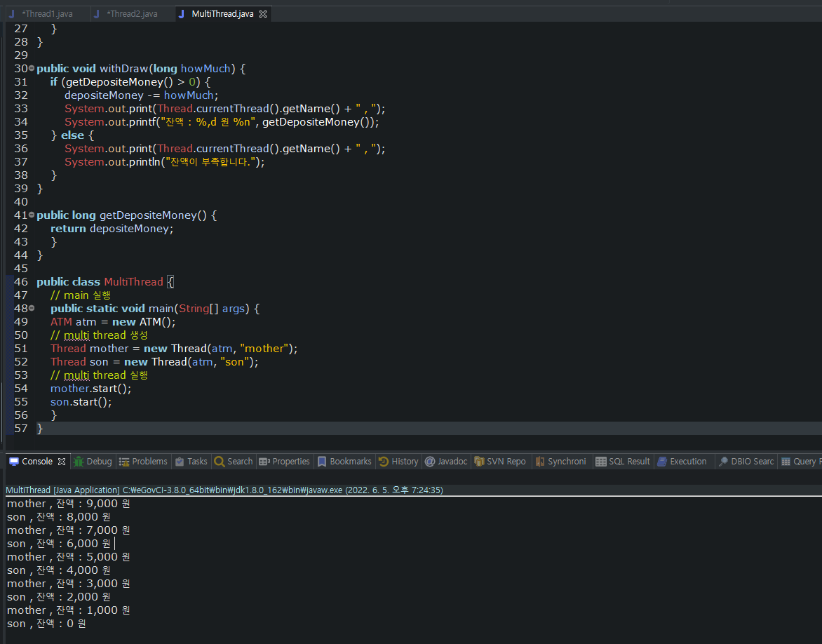Collapse the main method at line 48
The width and height of the screenshot is (822, 644).
(32, 309)
